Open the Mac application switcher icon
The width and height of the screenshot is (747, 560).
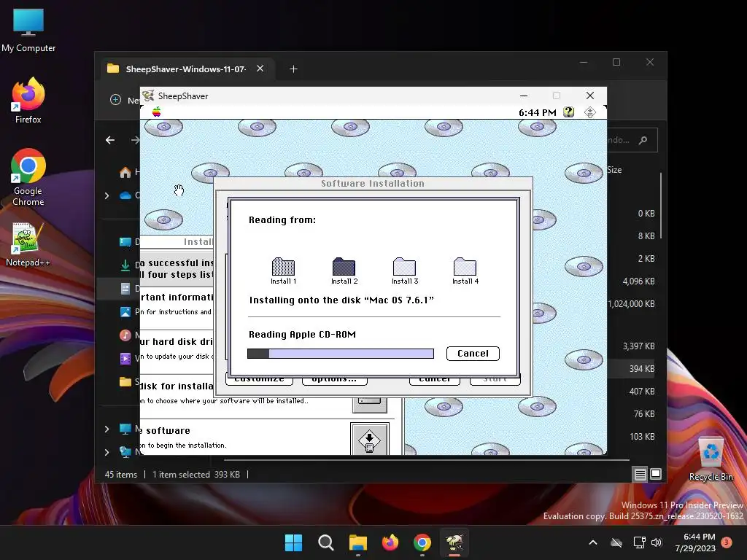589,112
